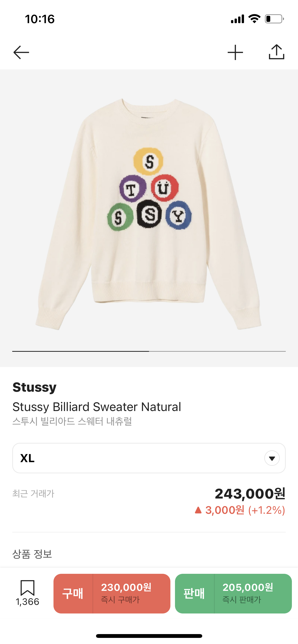The image size is (298, 644).
Task: Open the Stussy brand name link
Action: pyautogui.click(x=34, y=387)
